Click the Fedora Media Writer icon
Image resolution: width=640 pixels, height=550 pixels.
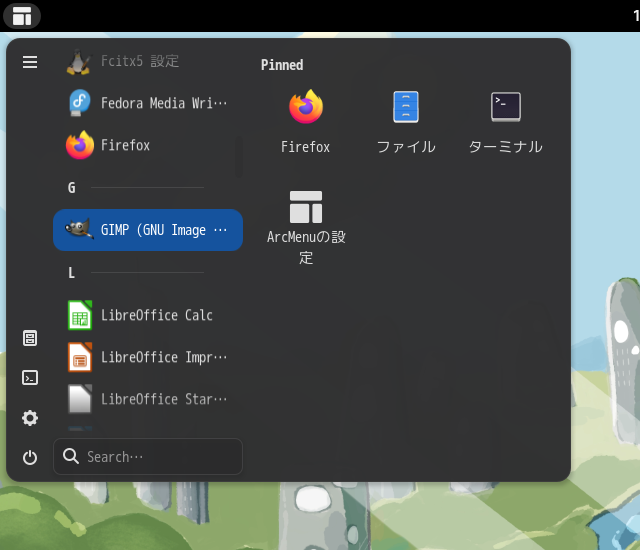tap(80, 103)
